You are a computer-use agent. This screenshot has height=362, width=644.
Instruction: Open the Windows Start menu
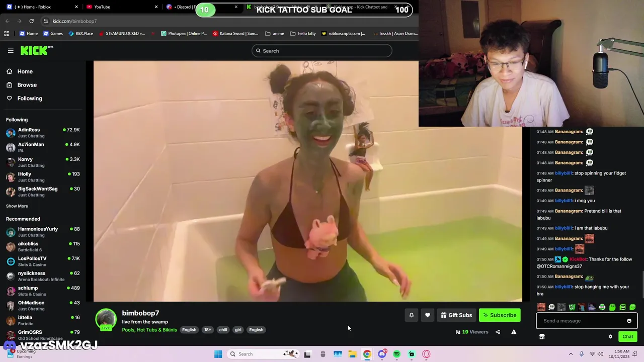[218, 354]
